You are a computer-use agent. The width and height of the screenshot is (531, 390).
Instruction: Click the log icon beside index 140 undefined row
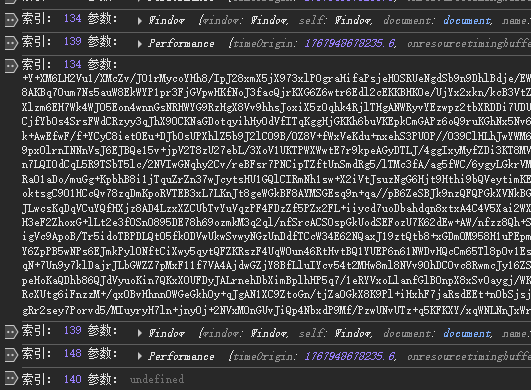pos(11,378)
